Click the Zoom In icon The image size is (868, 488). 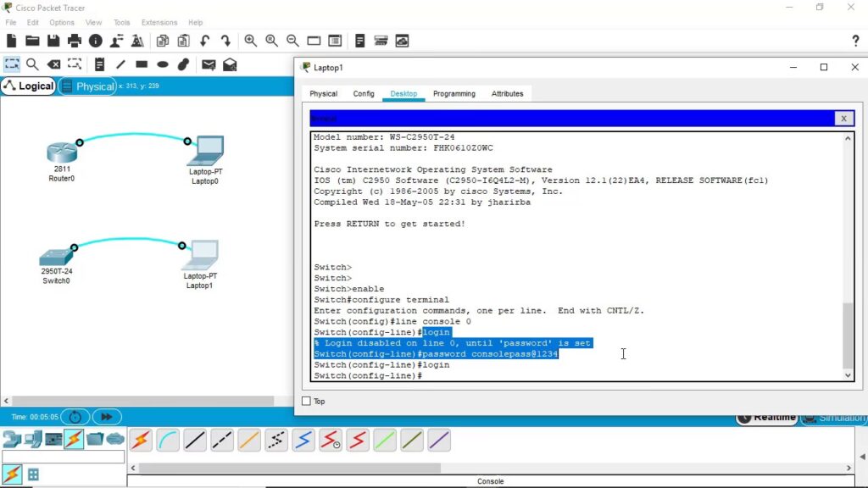click(251, 41)
